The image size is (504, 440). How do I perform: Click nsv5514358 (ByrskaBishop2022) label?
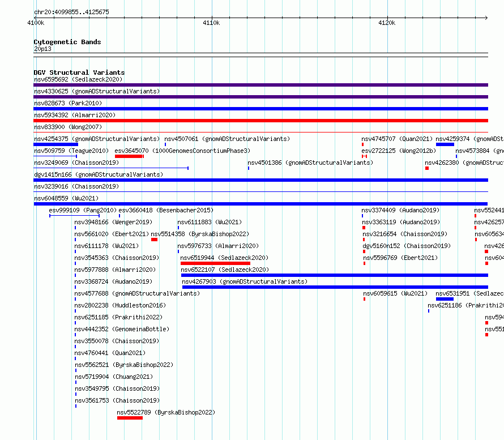click(200, 234)
